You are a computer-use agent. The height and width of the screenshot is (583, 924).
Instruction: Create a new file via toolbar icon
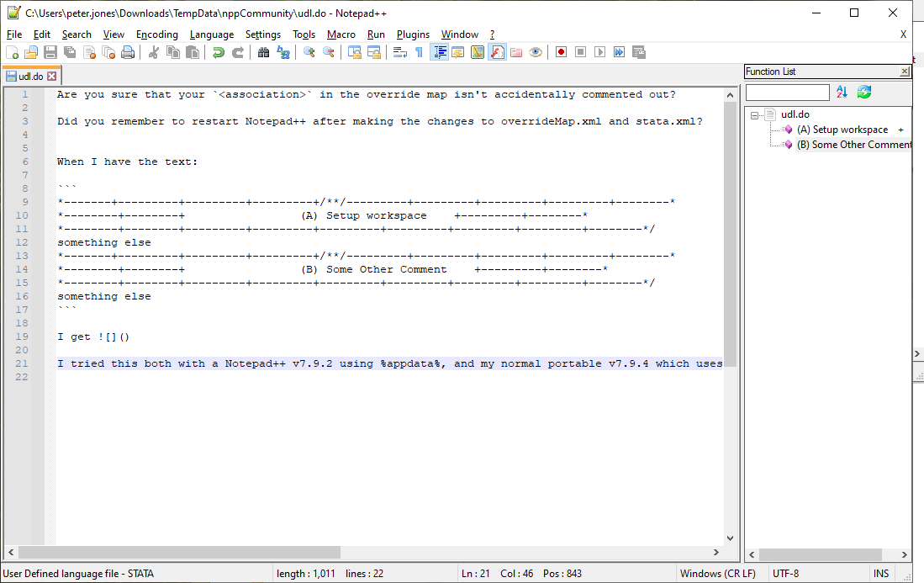point(12,52)
